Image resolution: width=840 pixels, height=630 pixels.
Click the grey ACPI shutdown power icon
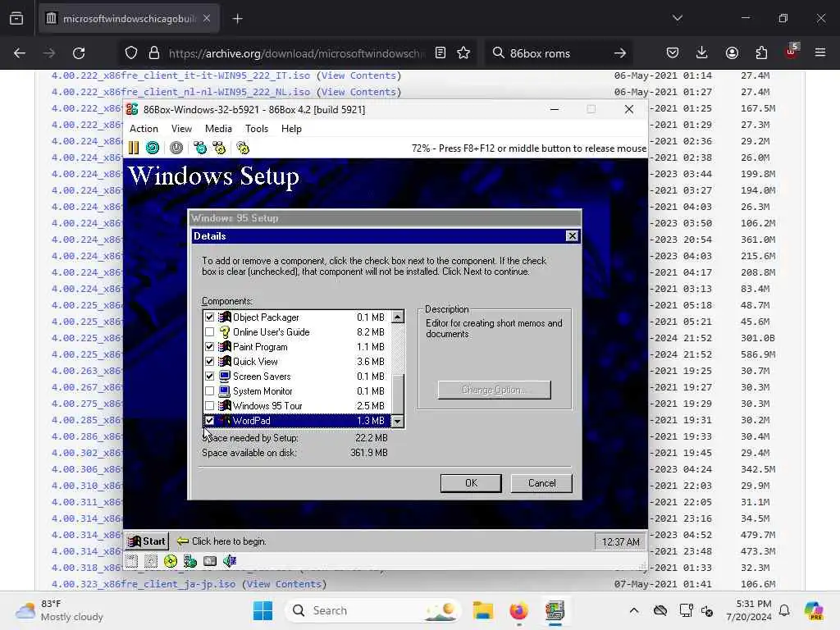tap(176, 148)
